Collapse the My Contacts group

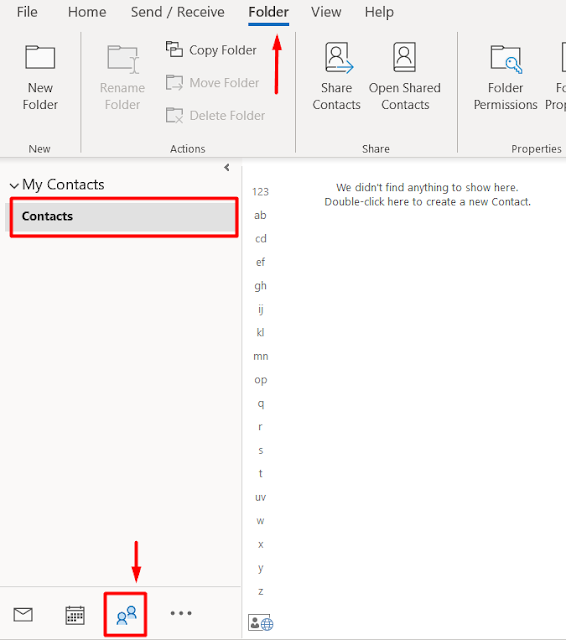14,186
